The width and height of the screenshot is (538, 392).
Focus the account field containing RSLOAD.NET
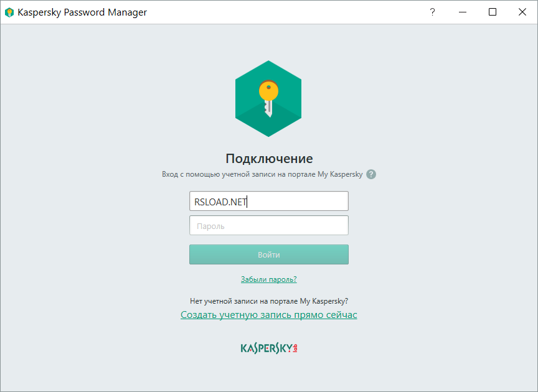click(269, 202)
